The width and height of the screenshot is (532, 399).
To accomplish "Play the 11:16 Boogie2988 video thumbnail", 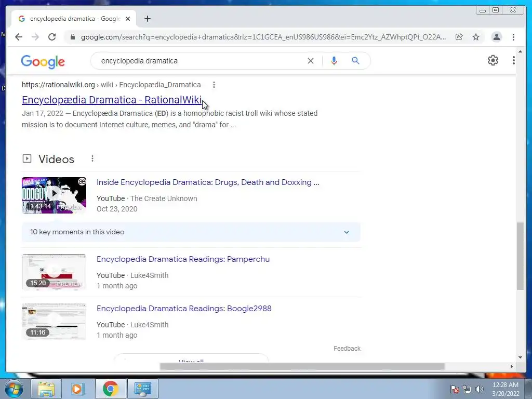I will 54,321.
